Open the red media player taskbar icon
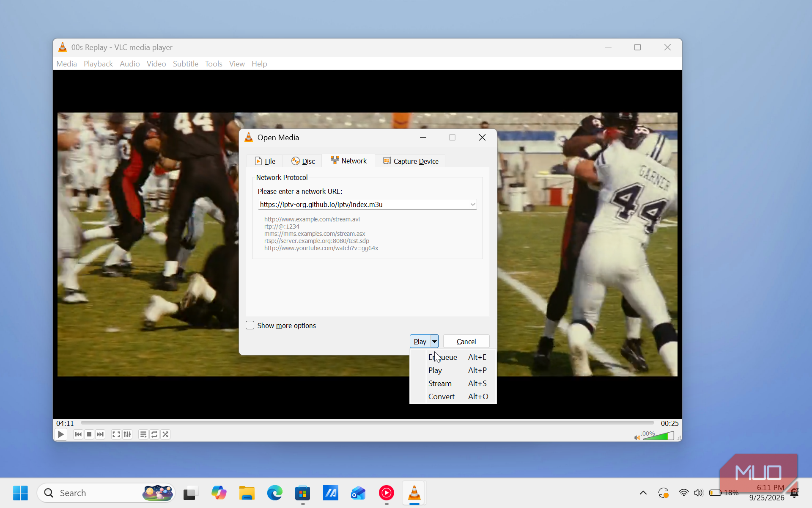The width and height of the screenshot is (812, 508). pos(386,493)
